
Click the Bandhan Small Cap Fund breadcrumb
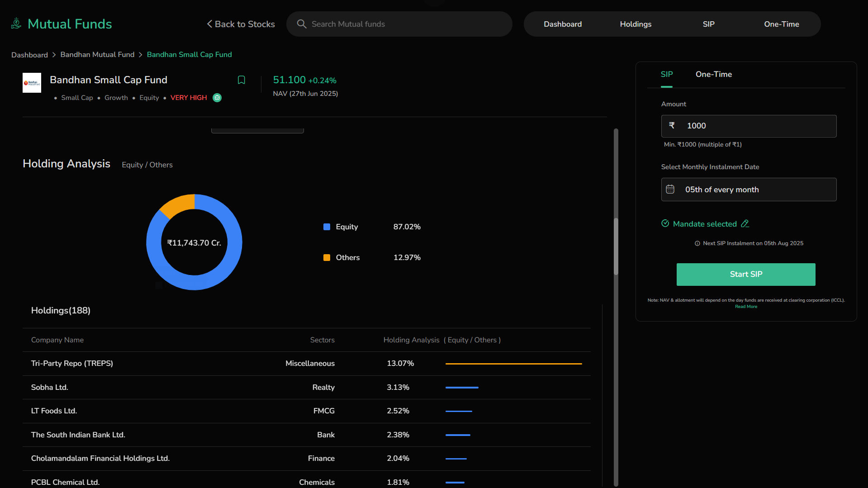(189, 54)
